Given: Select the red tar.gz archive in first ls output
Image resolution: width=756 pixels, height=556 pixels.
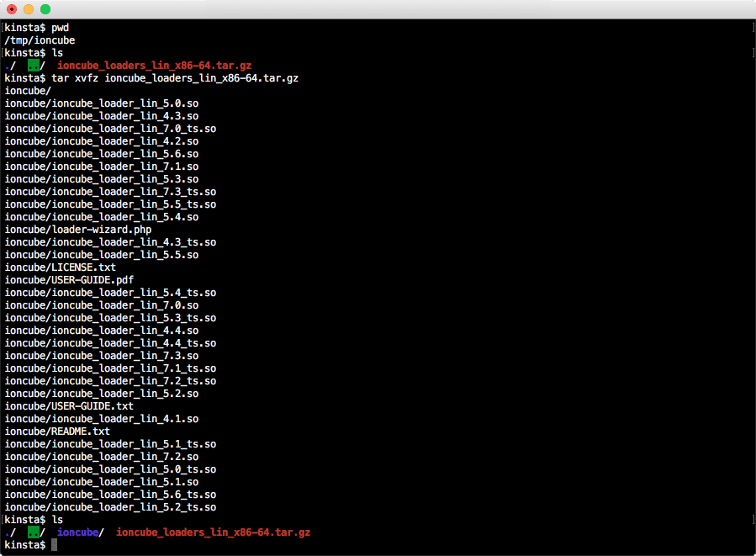Looking at the screenshot, I should click(x=154, y=65).
